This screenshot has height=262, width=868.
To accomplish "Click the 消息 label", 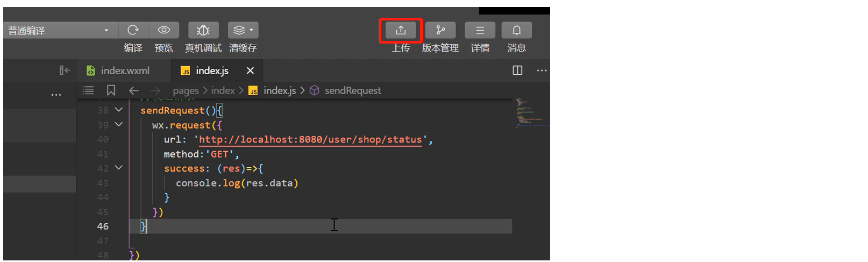I will pos(517,48).
